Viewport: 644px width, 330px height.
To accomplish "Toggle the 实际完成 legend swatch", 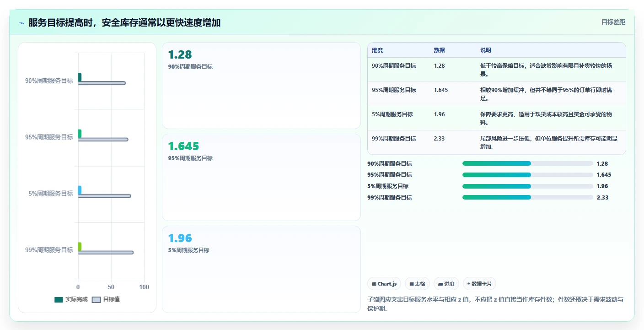I will (x=59, y=300).
